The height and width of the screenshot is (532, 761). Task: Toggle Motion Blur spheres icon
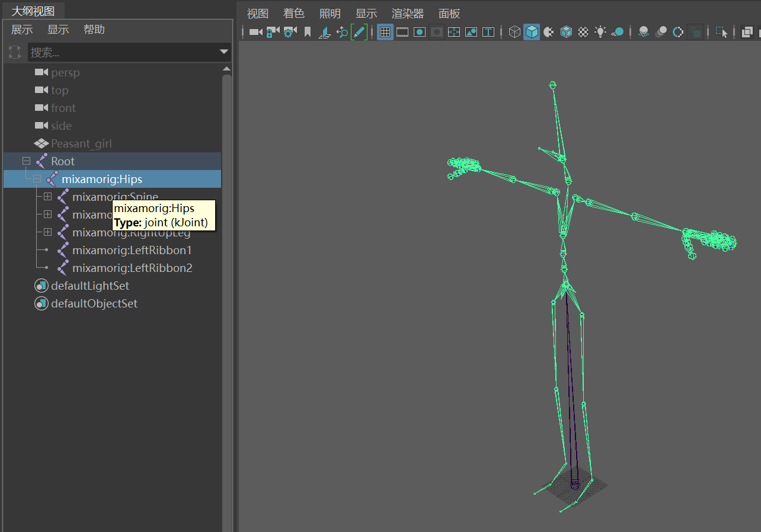tap(661, 32)
